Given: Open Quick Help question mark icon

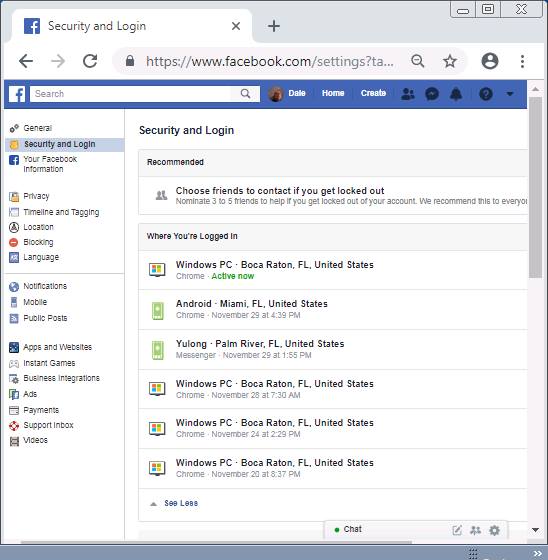Looking at the screenshot, I should point(486,94).
